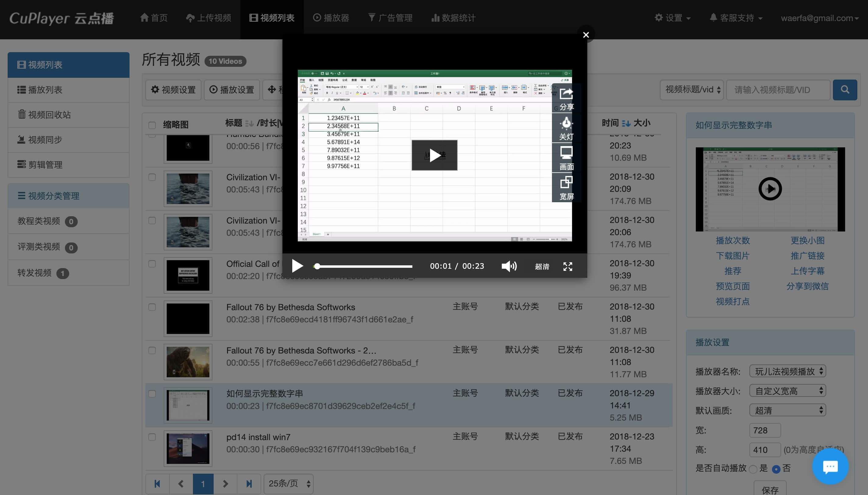The image size is (868, 495).
Task: Go to 首页 in top navigation
Action: coord(154,18)
